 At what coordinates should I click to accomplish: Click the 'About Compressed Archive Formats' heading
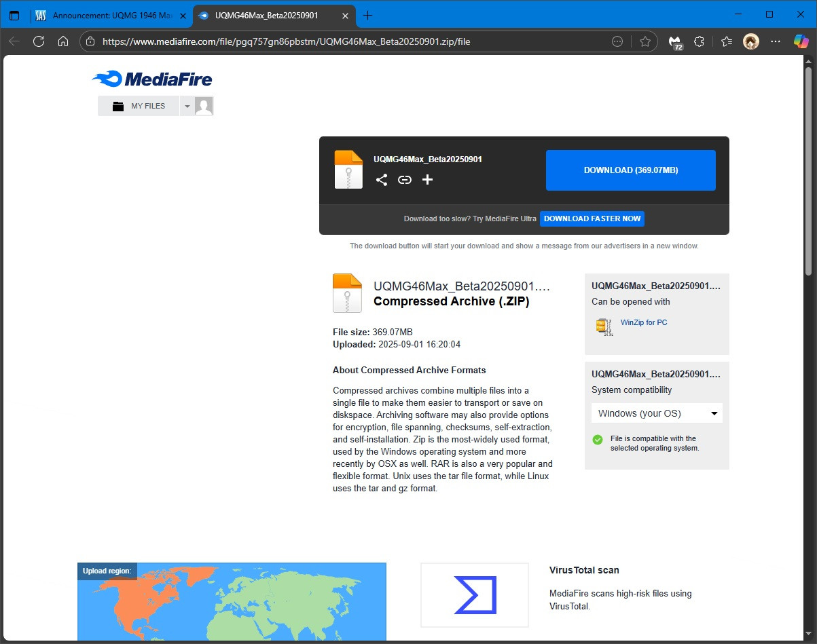tap(410, 370)
